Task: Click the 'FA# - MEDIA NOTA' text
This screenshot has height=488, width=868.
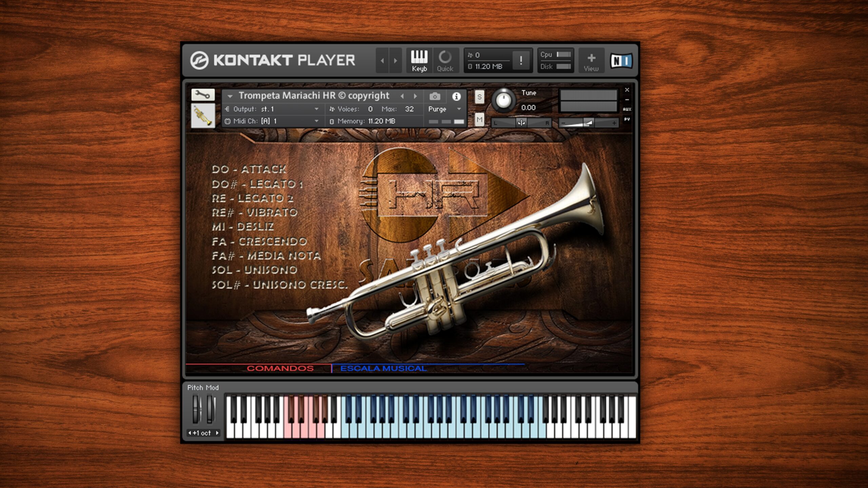Action: pyautogui.click(x=266, y=256)
